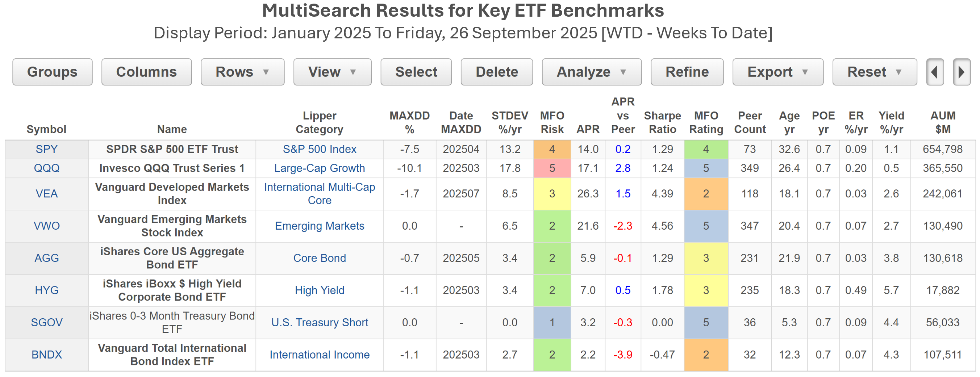Screen dimensions: 980x377
Task: Click the right arrow navigation icon
Action: 962,72
